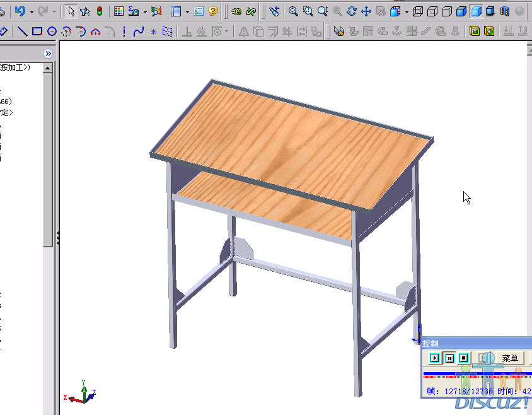Switch to Shaded With Edges display

click(x=461, y=11)
